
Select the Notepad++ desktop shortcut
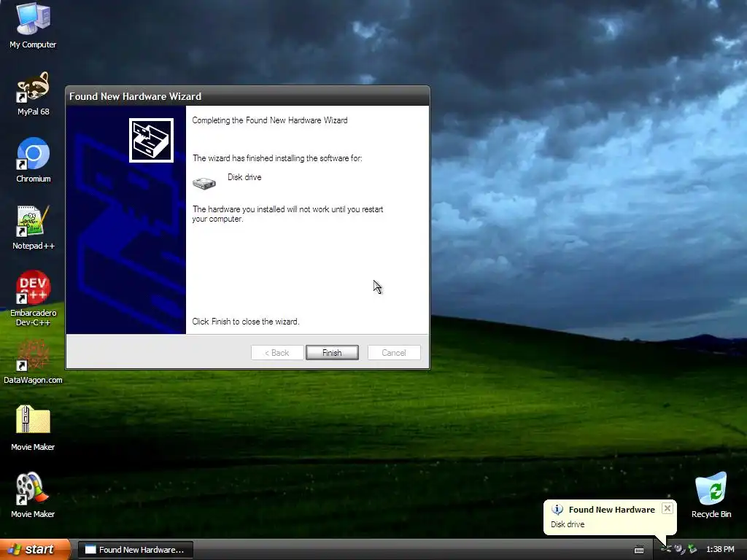pos(33,227)
